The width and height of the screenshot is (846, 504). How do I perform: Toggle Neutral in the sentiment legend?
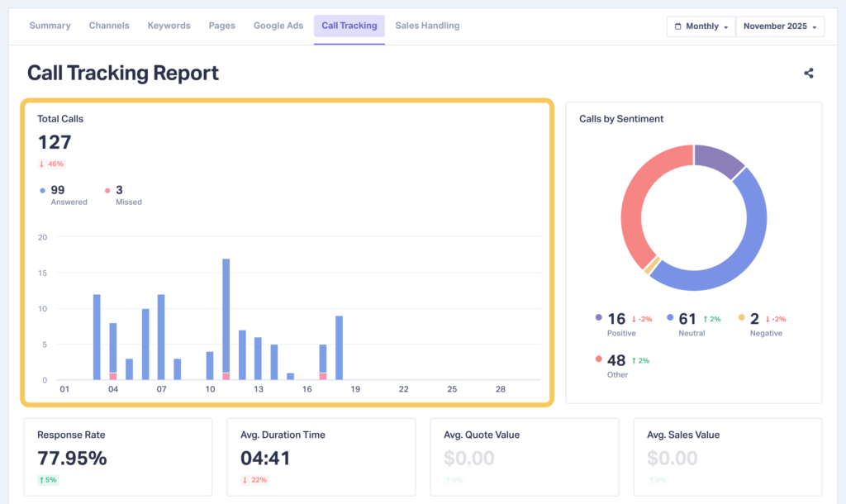click(x=671, y=318)
